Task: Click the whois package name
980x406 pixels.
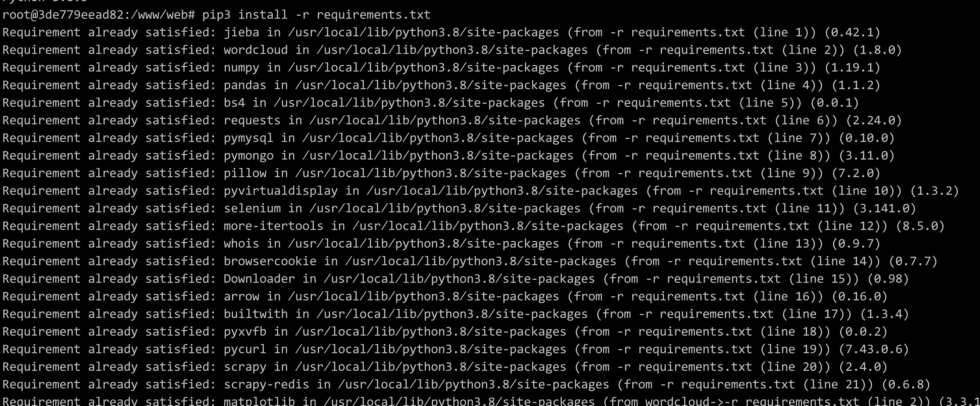Action: coord(241,243)
